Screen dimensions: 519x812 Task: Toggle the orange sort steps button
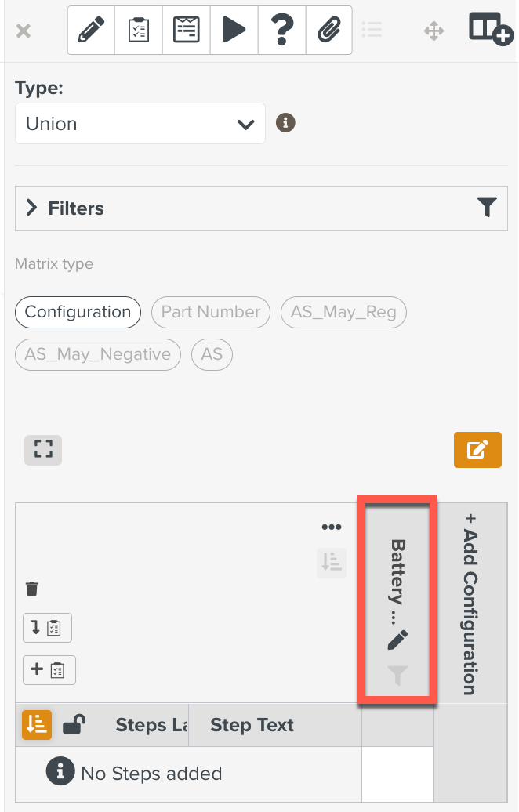37,725
